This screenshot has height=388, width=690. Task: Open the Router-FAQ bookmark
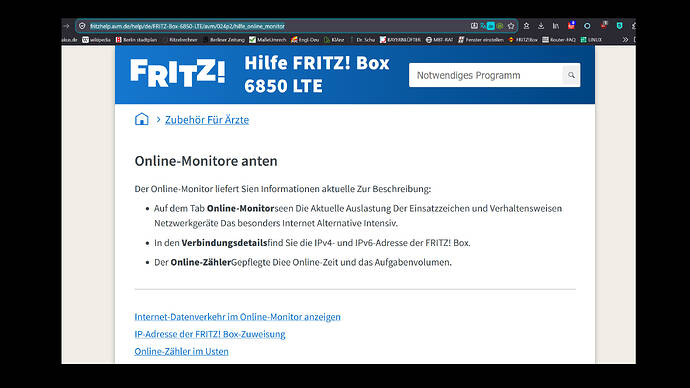click(x=559, y=40)
